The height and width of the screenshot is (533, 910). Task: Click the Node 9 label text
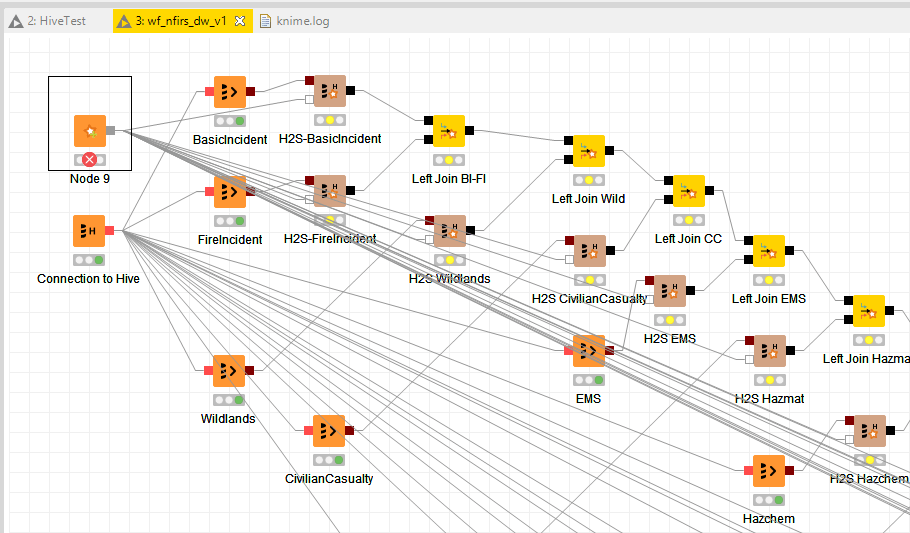90,179
